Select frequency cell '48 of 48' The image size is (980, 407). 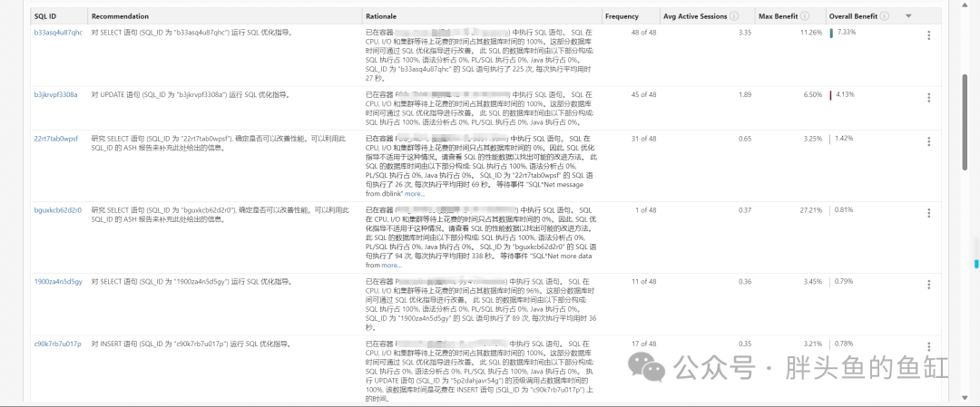tap(643, 33)
